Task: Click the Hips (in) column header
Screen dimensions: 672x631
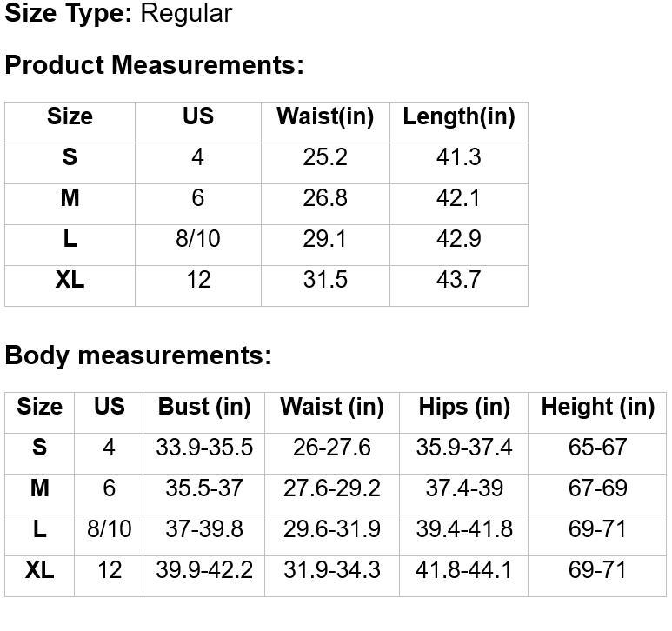Action: 464,406
